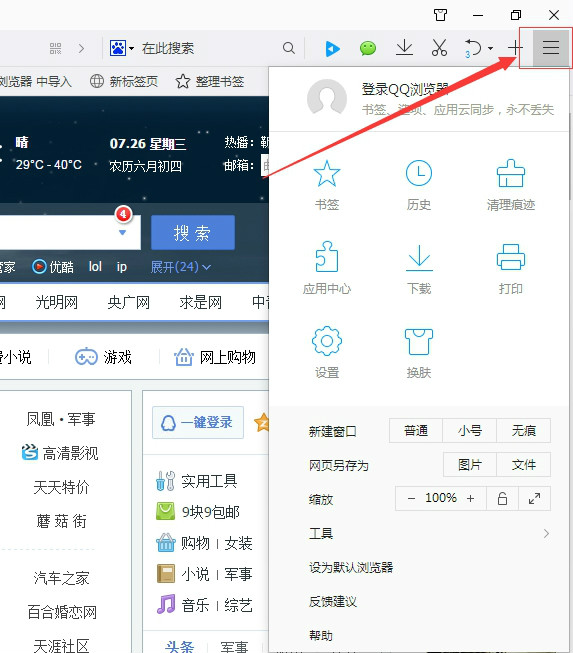Open 天天特价 sidebar link
Screen dimensions: 573x653
click(x=61, y=487)
